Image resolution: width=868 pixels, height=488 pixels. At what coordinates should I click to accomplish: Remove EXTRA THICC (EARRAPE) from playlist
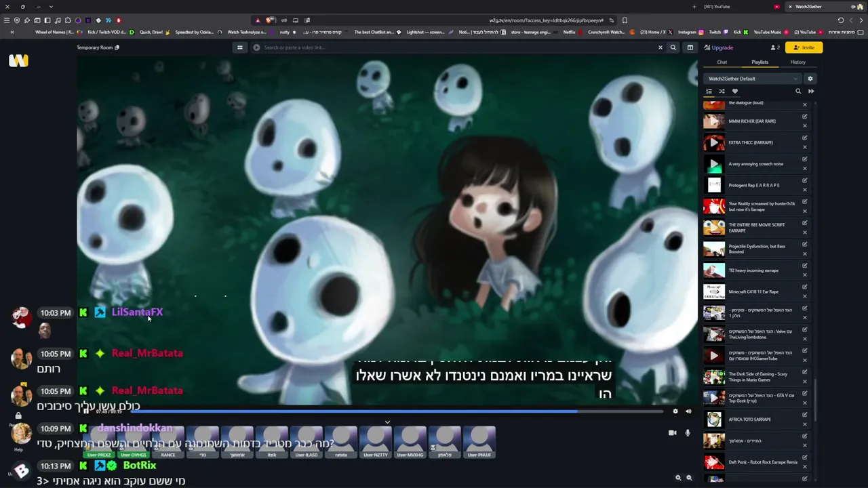[x=805, y=147]
